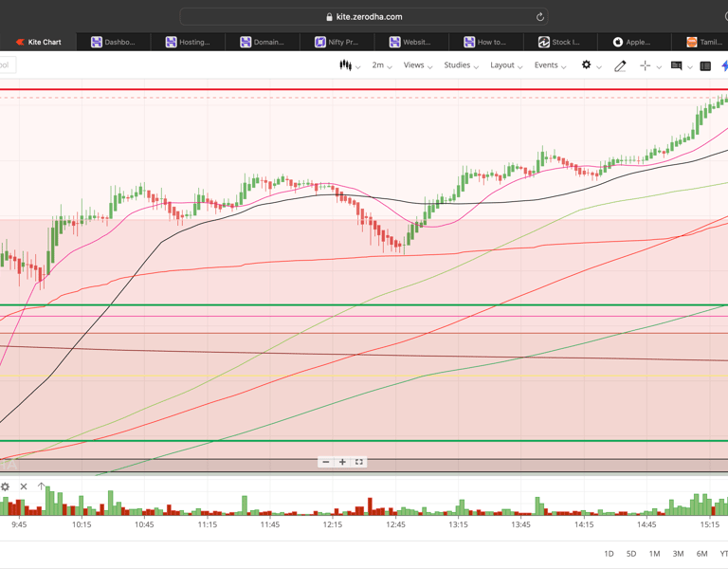Open the Views dropdown menu
728x569 pixels.
tap(417, 65)
